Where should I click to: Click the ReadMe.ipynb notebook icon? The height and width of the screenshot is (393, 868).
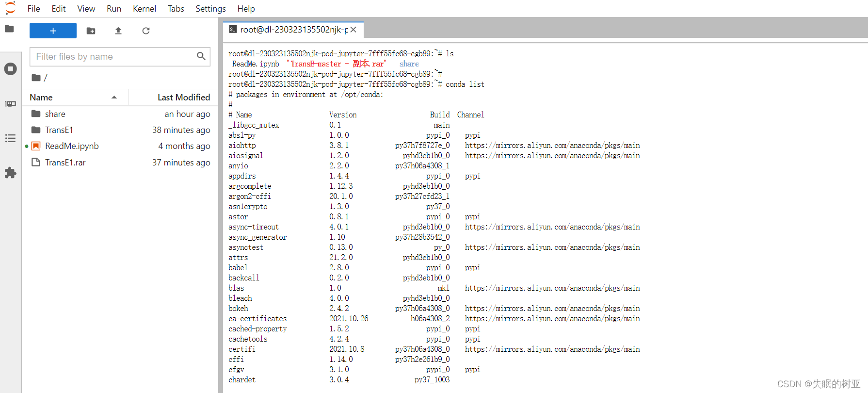[x=36, y=146]
